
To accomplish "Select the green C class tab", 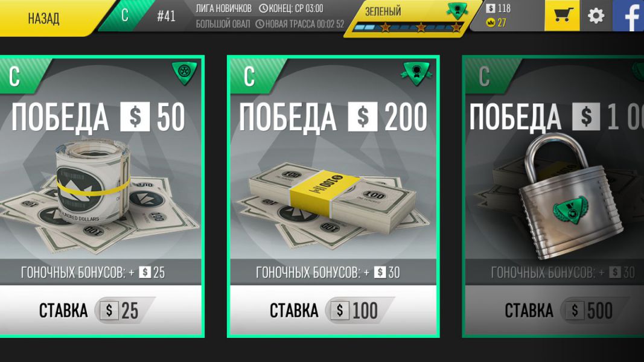I will [125, 16].
